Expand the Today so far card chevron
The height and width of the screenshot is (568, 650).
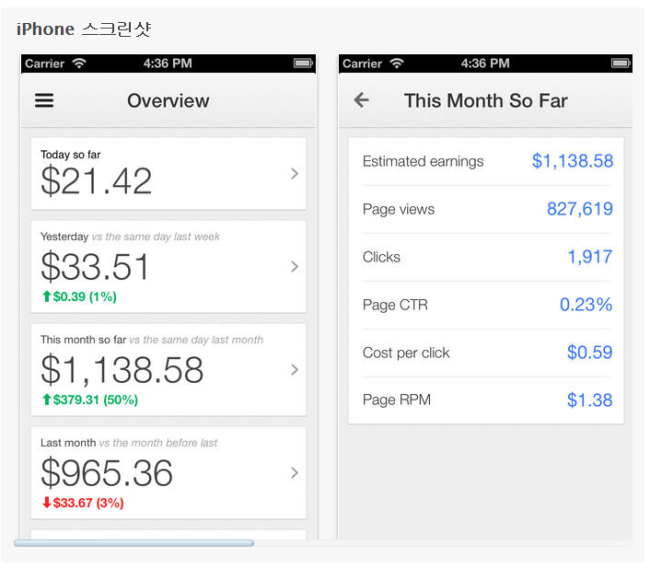pyautogui.click(x=294, y=174)
